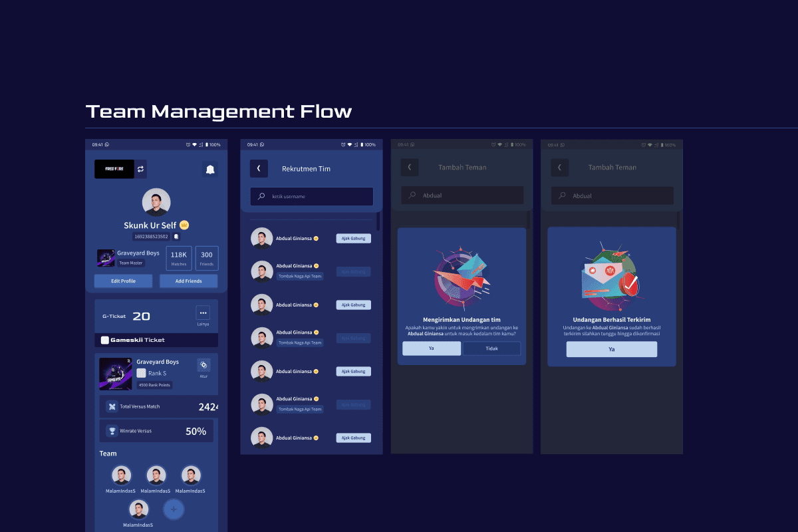Image resolution: width=798 pixels, height=532 pixels.
Task: Click the notification bell icon
Action: [x=210, y=170]
